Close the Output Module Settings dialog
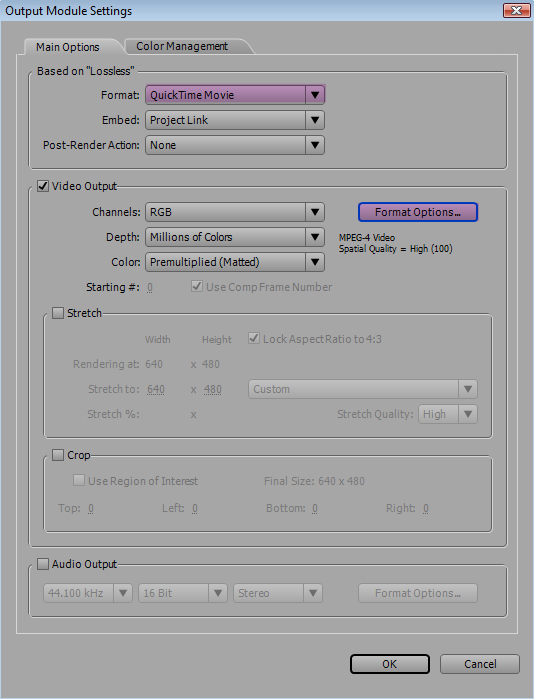534x699 pixels. (x=516, y=10)
